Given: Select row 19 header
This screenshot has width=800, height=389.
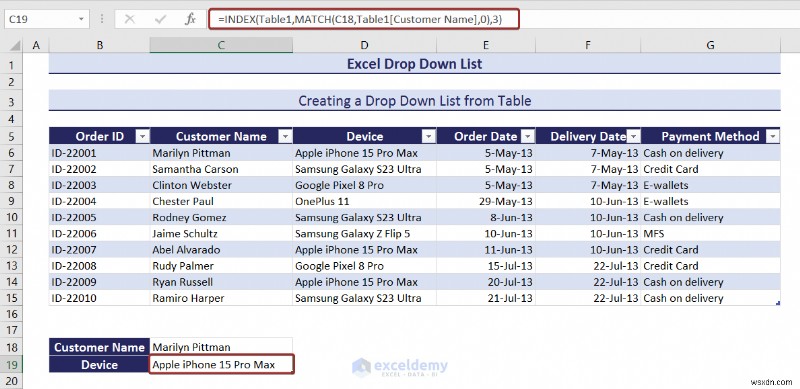Looking at the screenshot, I should [12, 364].
